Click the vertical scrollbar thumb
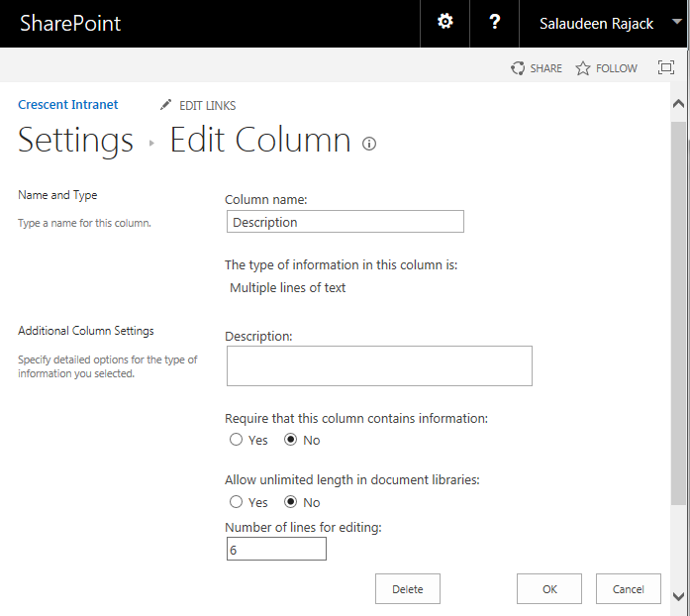 pos(678,313)
